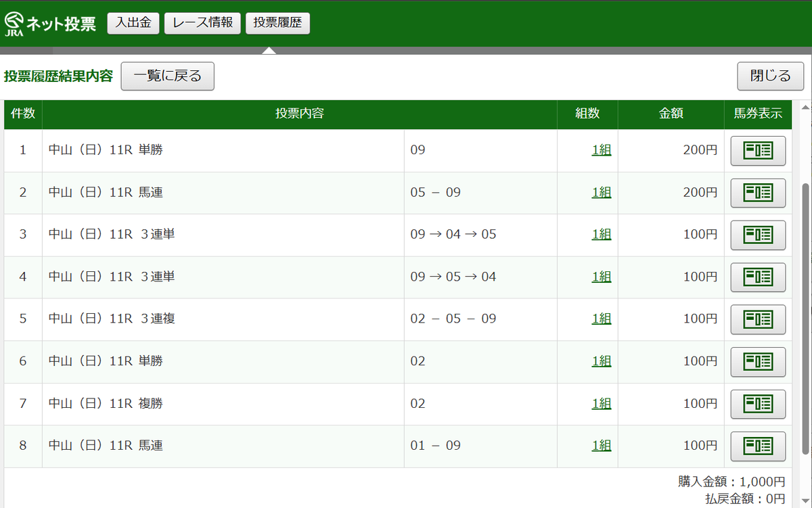Click the scrollbar up arrow
This screenshot has height=508, width=812.
pos(806,107)
